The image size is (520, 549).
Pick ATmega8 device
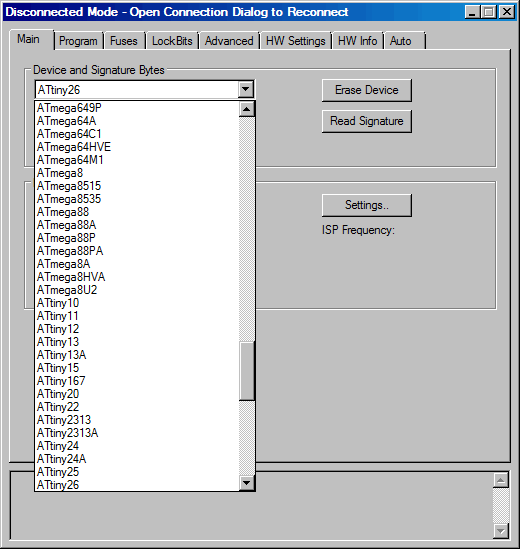(137, 173)
